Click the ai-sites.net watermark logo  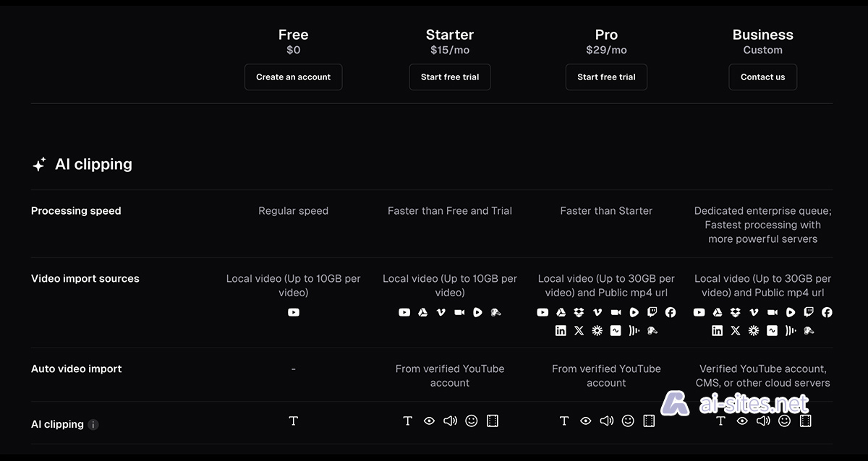pyautogui.click(x=735, y=403)
